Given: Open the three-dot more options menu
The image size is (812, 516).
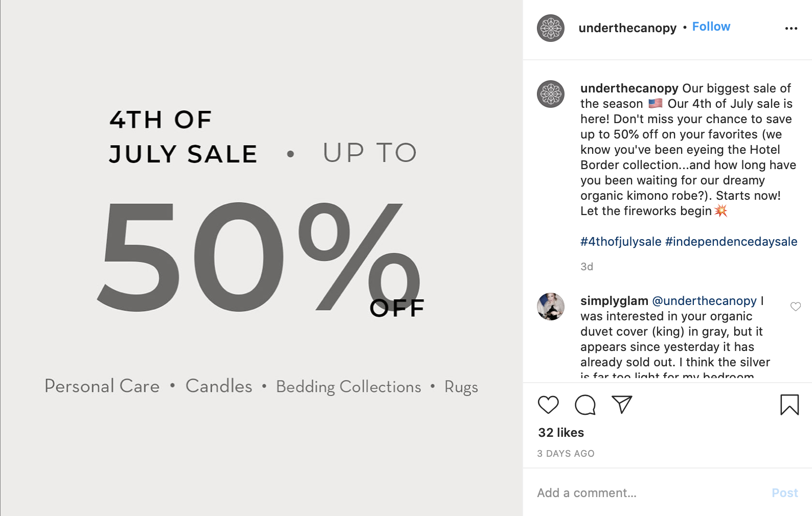Looking at the screenshot, I should 791,29.
